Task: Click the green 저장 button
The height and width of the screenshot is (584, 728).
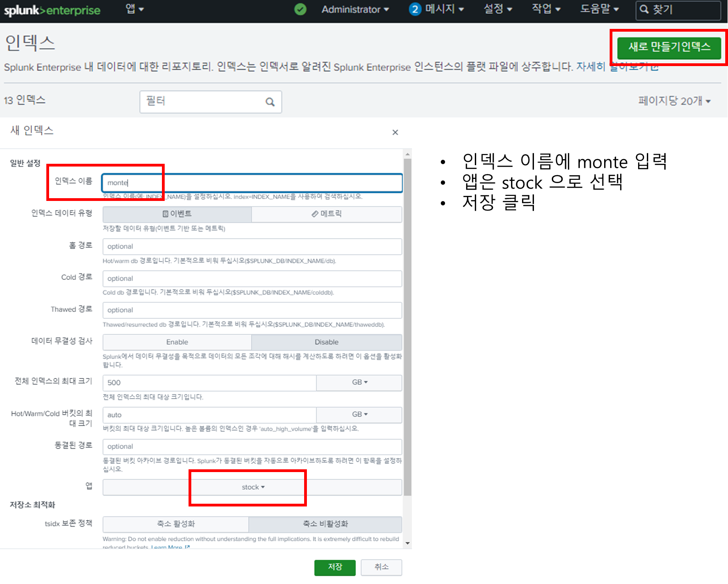Action: (335, 567)
